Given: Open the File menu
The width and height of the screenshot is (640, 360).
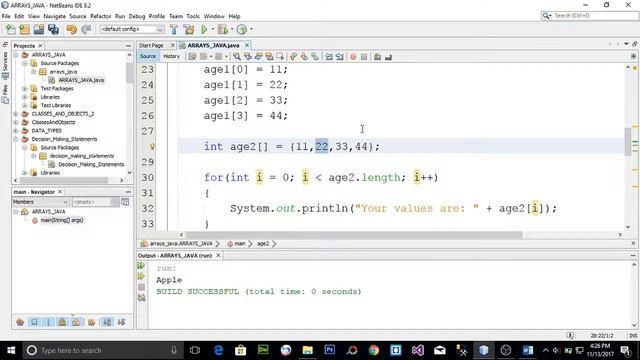Looking at the screenshot, I should 6,16.
